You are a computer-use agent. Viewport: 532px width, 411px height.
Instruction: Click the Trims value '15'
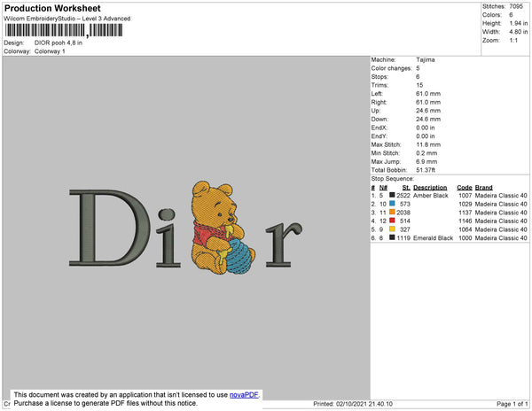tap(419, 85)
